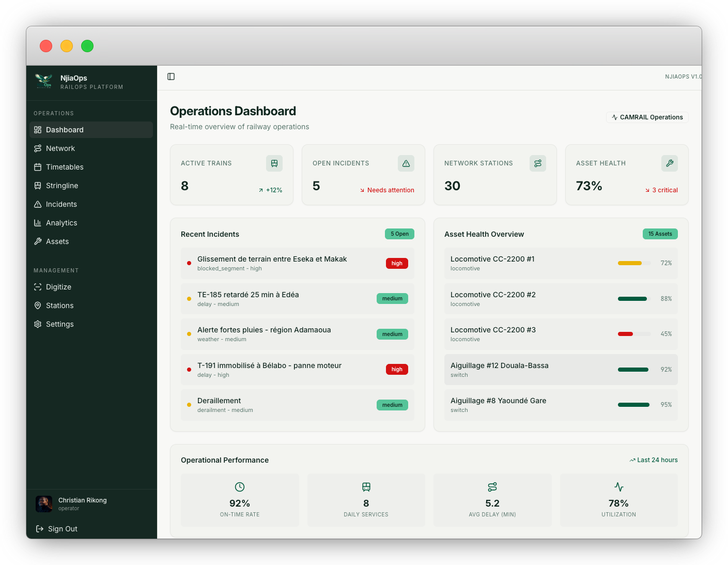Image resolution: width=728 pixels, height=565 pixels.
Task: Click the Digitize scan icon
Action: pyautogui.click(x=38, y=287)
